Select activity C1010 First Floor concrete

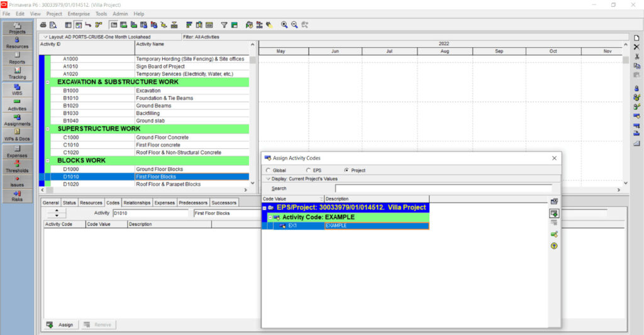click(150, 145)
